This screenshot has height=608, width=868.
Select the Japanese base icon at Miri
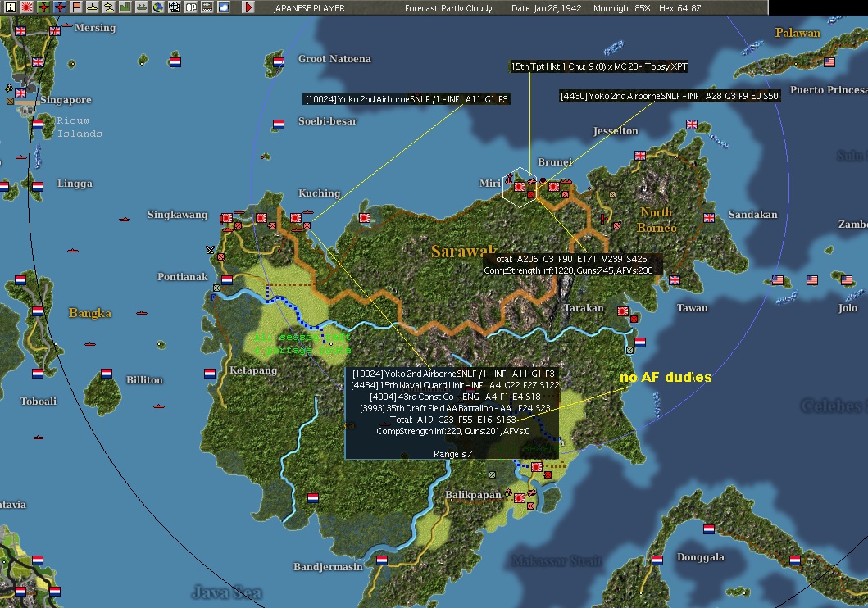[x=520, y=187]
